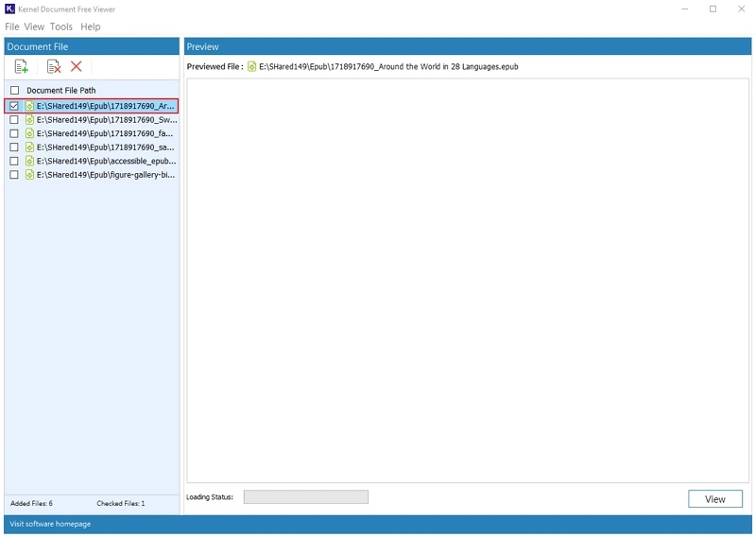Click the previewed file path text

click(x=388, y=66)
